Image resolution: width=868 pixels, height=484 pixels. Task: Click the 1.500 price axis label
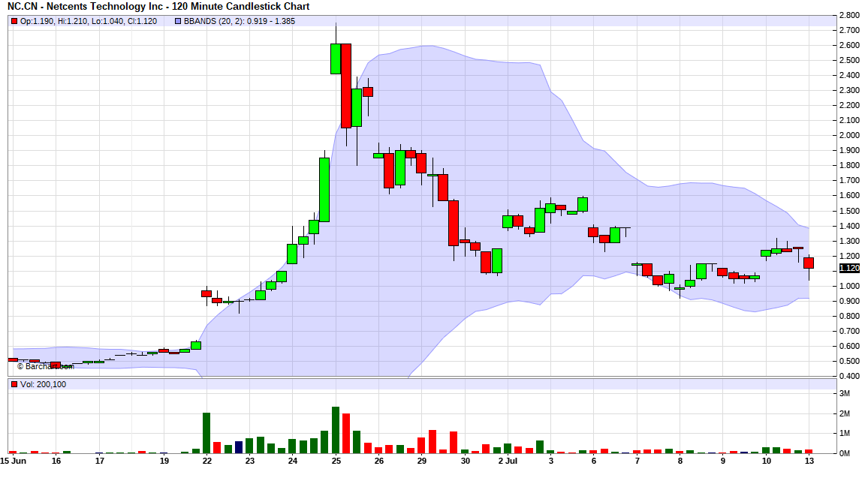(849, 211)
